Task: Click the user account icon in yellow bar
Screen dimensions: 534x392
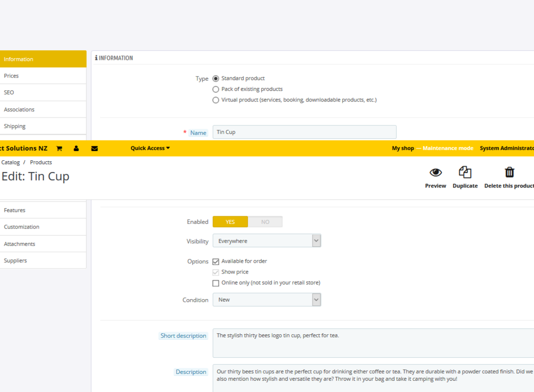Action: point(76,148)
